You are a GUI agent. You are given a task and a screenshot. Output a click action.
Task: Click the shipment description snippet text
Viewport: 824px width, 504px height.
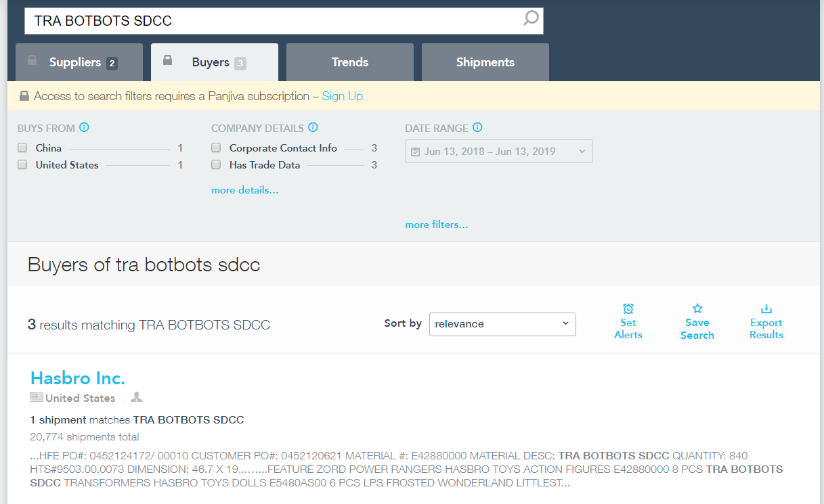coord(406,469)
